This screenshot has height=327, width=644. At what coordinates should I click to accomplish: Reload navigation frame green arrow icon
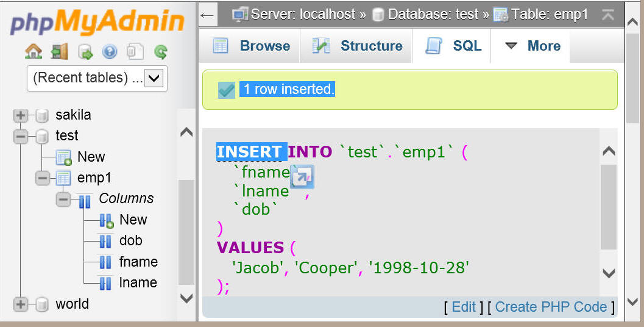tap(161, 52)
